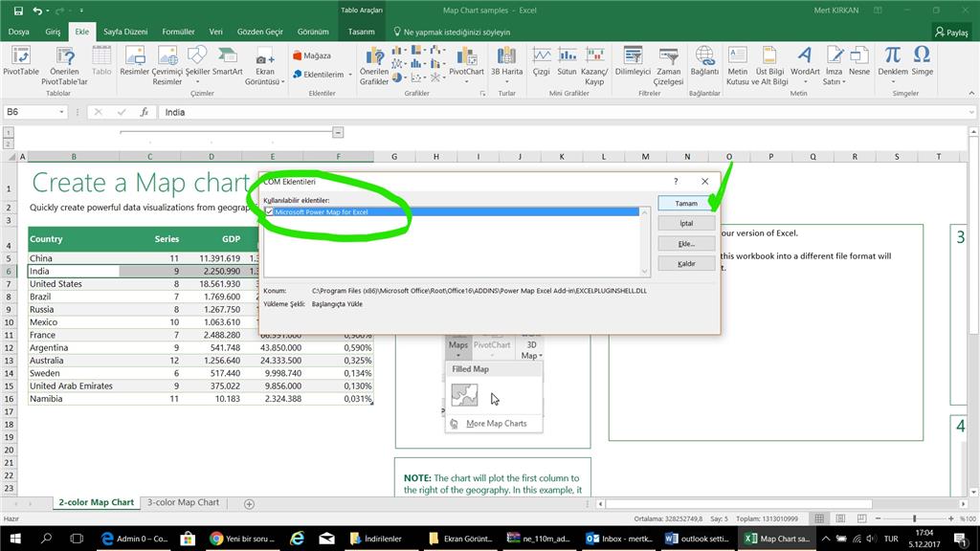980x551 pixels.
Task: Insert a Çizgi sparkline
Action: [542, 61]
